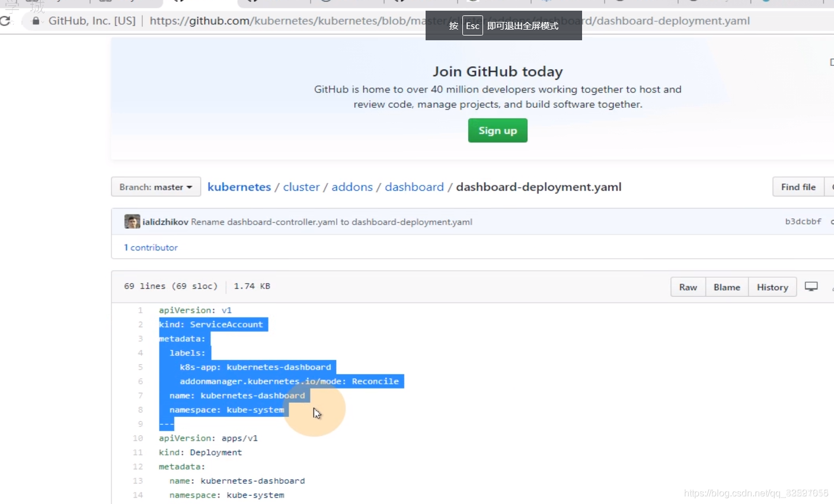Open commit hash b3dcbbf
Screen dimensions: 834x504
click(803, 221)
